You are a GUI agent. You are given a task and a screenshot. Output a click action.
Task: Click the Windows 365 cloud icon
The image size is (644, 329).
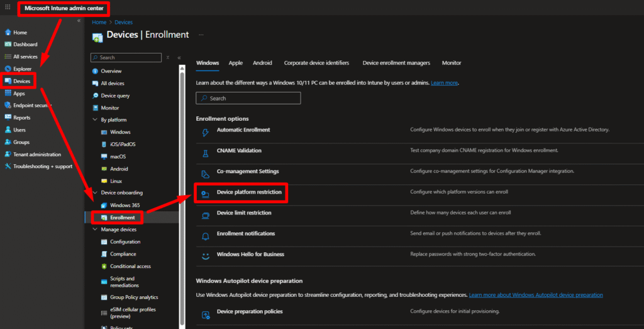[104, 205]
